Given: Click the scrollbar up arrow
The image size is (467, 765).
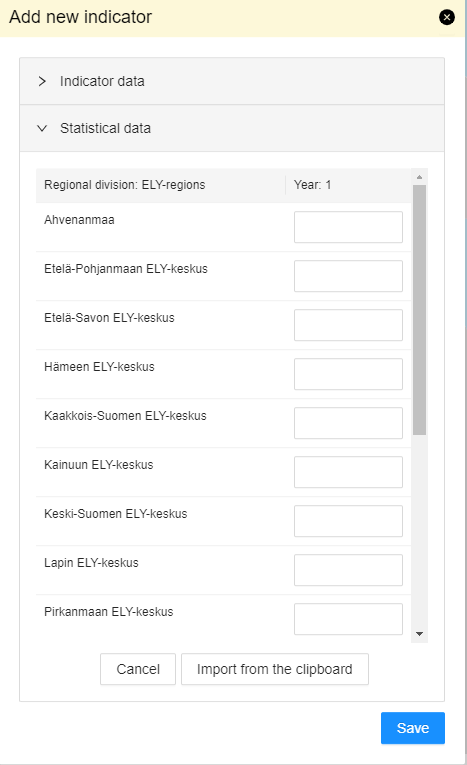Looking at the screenshot, I should [x=419, y=177].
